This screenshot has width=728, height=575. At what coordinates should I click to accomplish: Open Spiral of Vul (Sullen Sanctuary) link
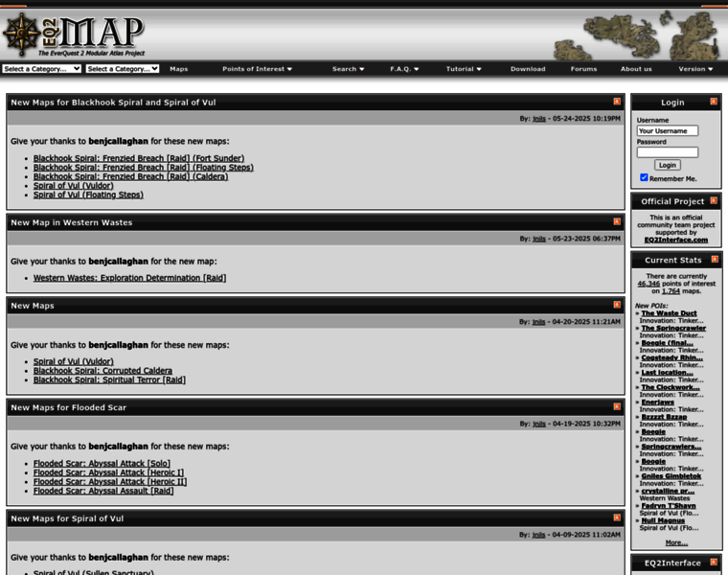coord(93,572)
